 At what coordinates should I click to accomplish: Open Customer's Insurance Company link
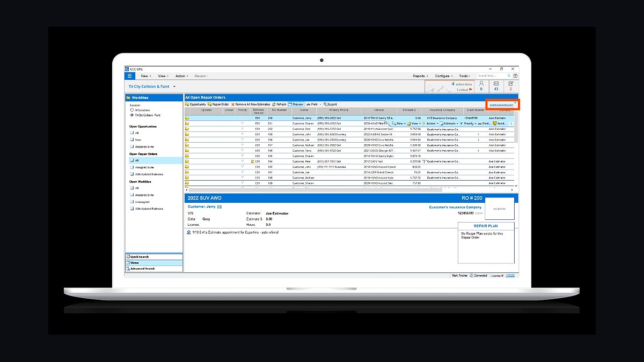(x=455, y=207)
